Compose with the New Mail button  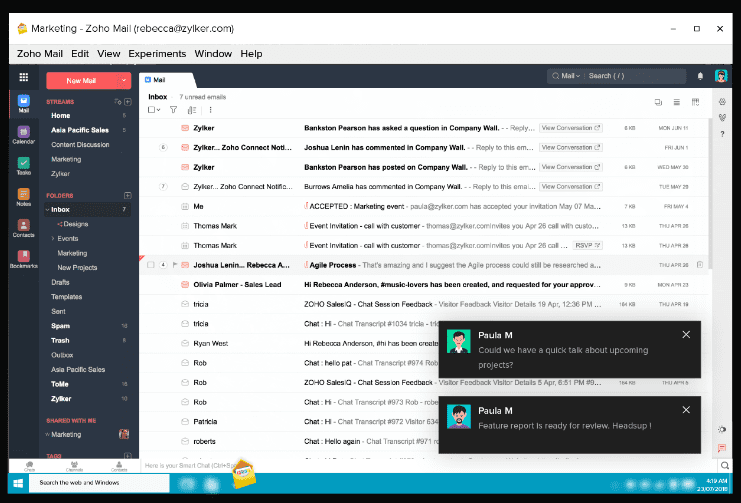point(82,80)
